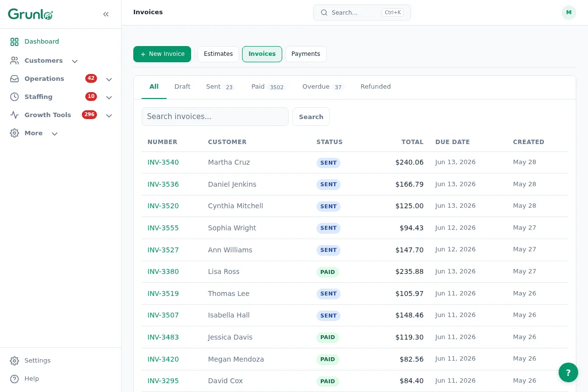Screen dimensions: 588x392
Task: Click the Staffing clock icon
Action: [14, 97]
